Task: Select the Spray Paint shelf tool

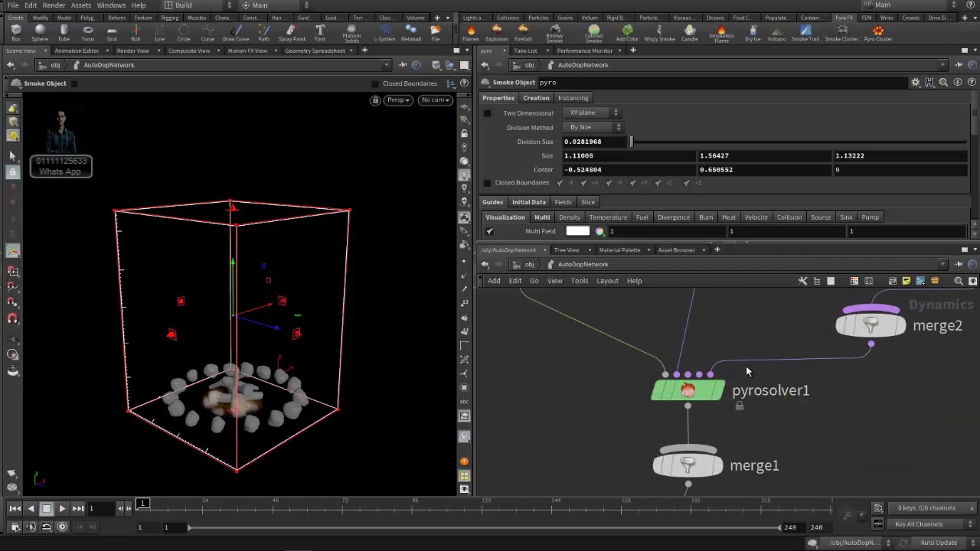Action: point(292,33)
